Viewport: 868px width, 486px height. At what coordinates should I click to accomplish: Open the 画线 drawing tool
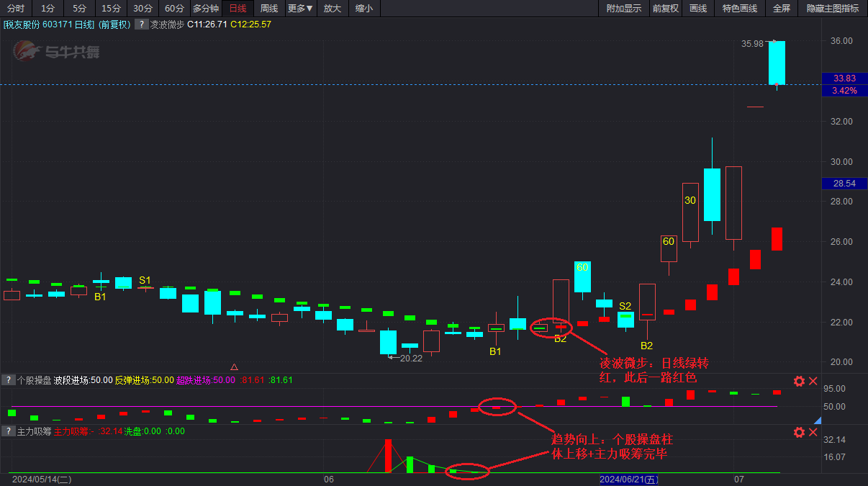(698, 9)
